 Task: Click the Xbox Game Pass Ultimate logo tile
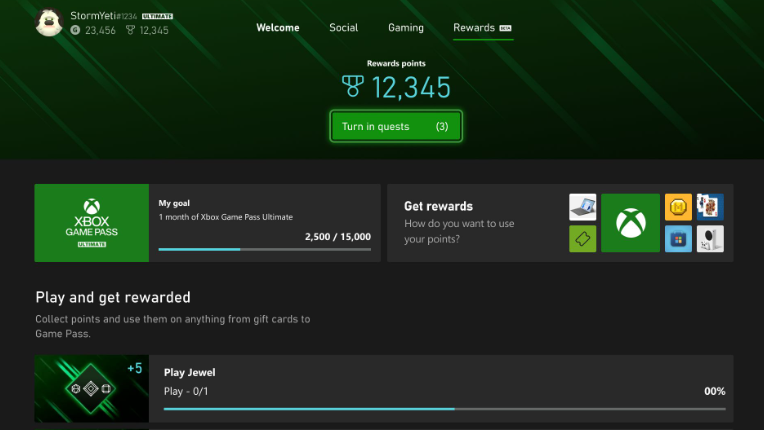(x=92, y=223)
